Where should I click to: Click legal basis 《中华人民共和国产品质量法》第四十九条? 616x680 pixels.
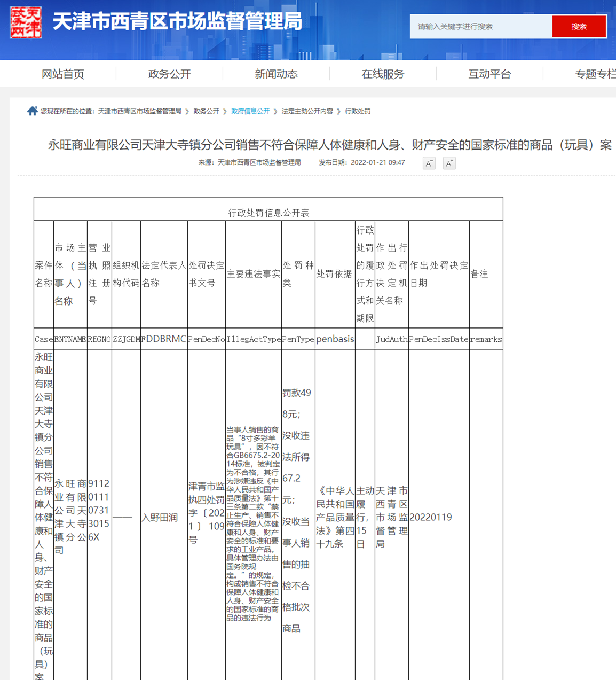pos(335,517)
